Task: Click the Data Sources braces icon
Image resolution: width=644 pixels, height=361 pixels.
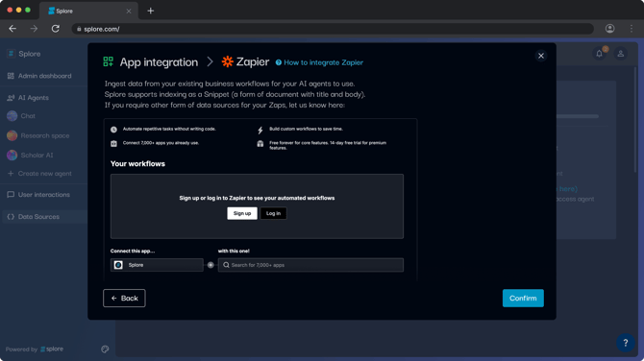Action: pyautogui.click(x=11, y=217)
